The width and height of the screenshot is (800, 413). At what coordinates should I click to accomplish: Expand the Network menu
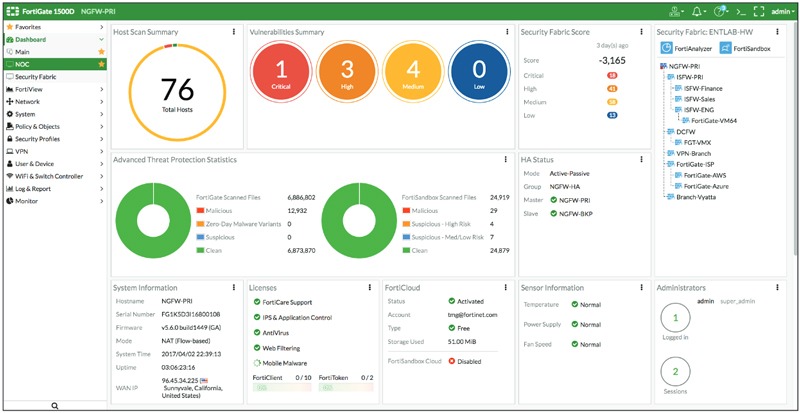(55, 102)
